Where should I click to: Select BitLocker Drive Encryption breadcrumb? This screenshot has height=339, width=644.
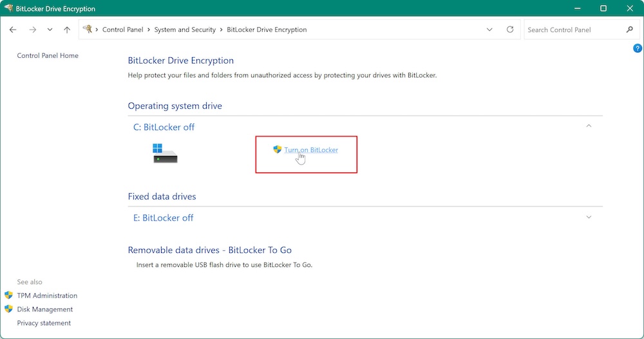pos(267,30)
